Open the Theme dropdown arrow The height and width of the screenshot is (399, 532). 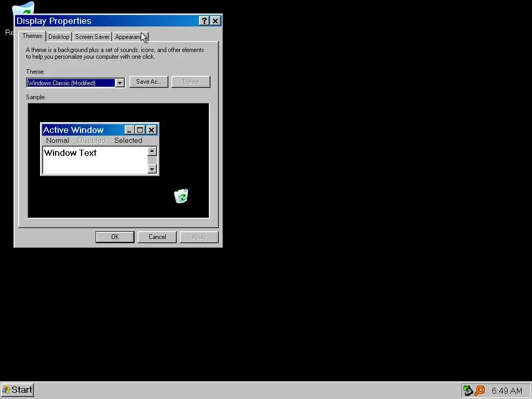(x=119, y=83)
